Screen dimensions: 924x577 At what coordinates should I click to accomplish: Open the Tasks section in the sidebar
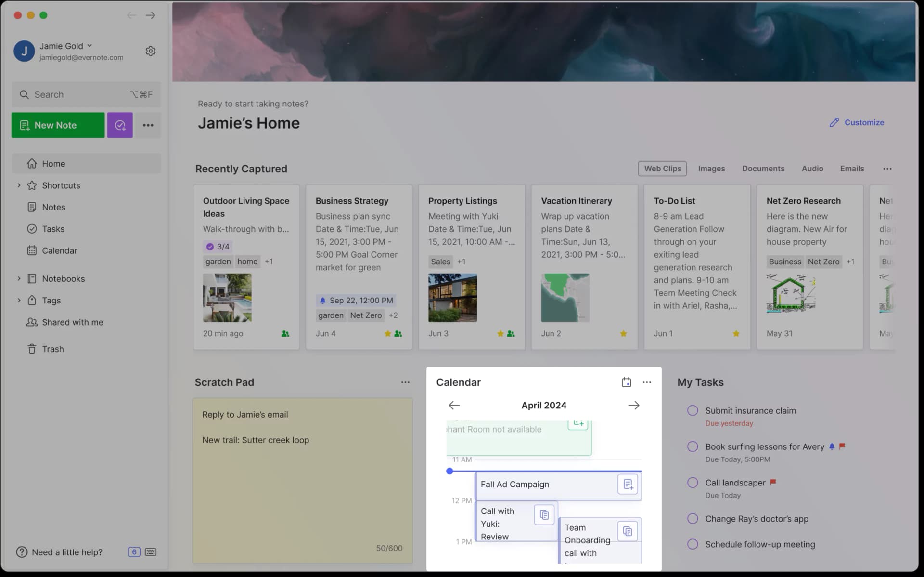coord(53,229)
